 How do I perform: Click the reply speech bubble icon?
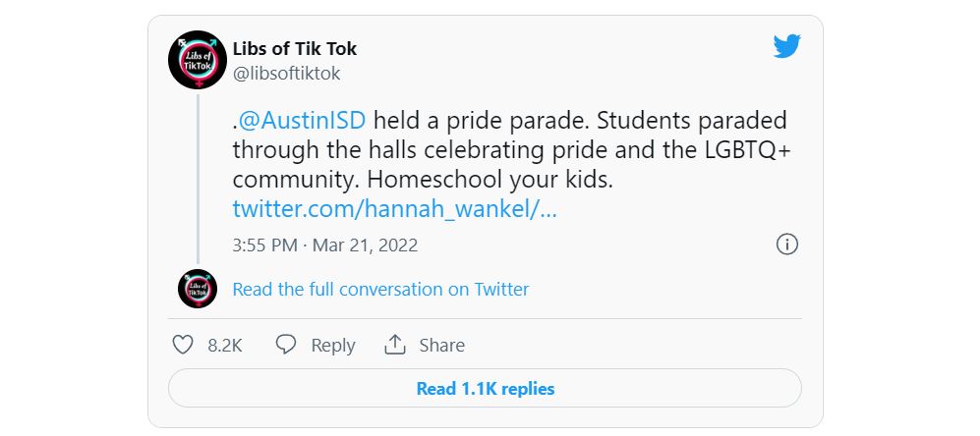click(286, 345)
